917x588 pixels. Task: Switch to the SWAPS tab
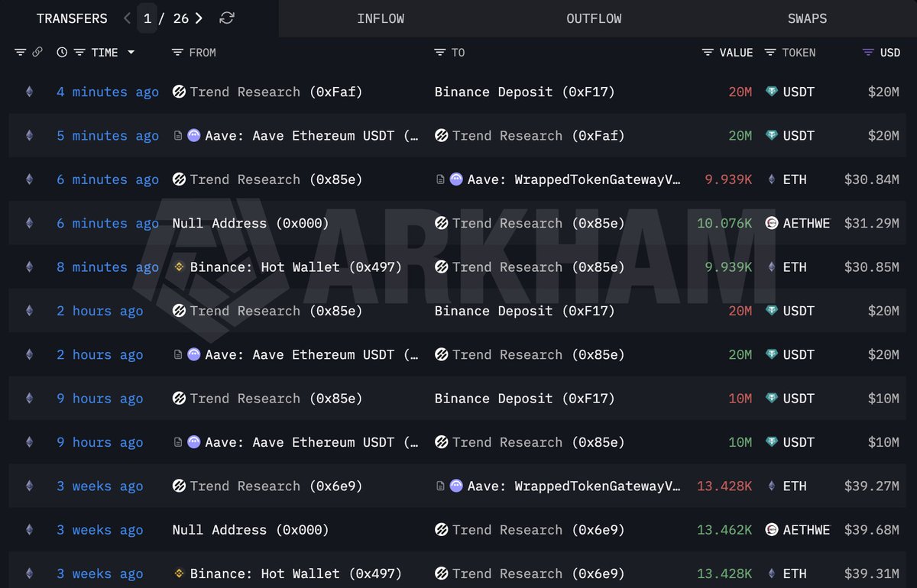point(807,18)
